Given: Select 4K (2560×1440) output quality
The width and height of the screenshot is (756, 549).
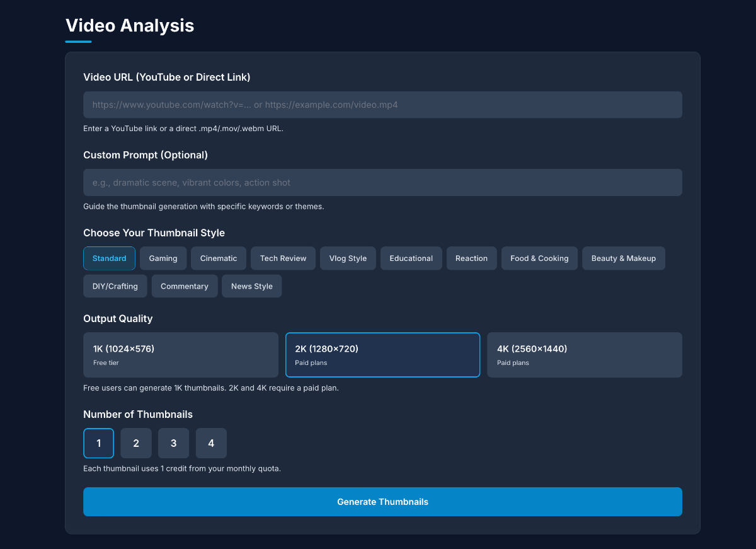Looking at the screenshot, I should click(584, 355).
